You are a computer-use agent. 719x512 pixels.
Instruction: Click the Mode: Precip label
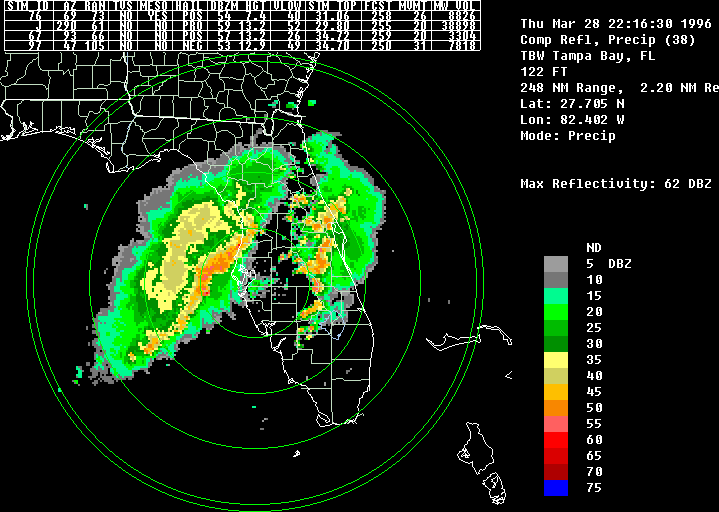[567, 136]
